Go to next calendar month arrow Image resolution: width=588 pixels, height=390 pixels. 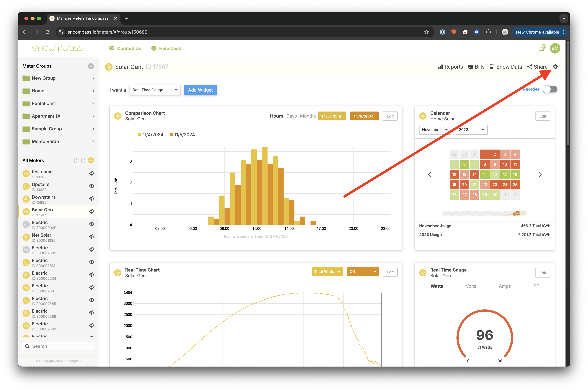(540, 175)
